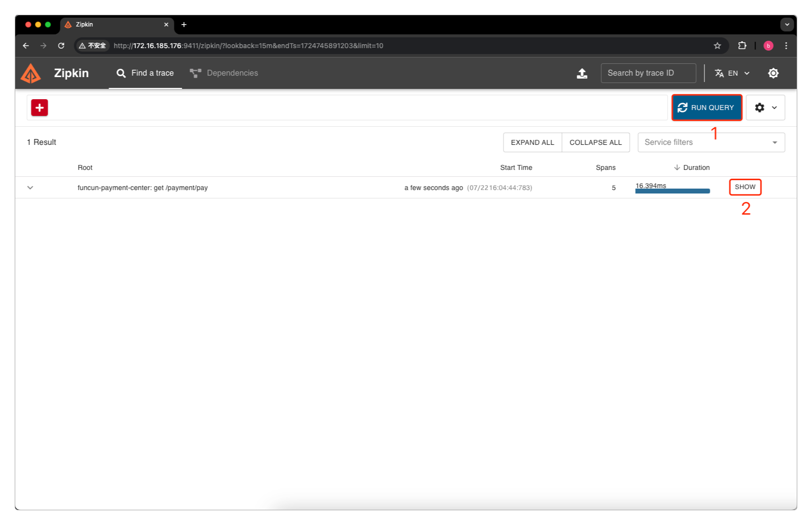812x525 pixels.
Task: Expand the funcun-payment-center trace row
Action: [30, 188]
